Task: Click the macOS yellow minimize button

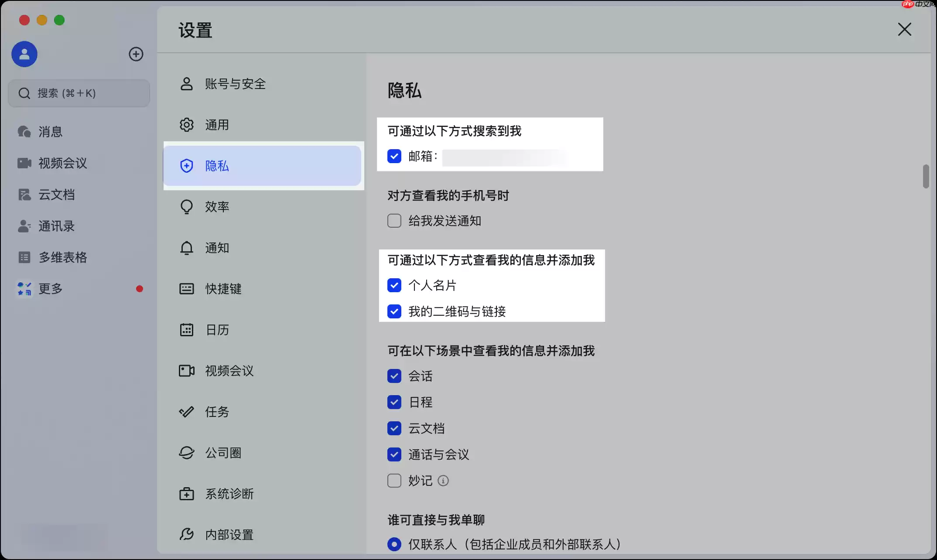Action: pyautogui.click(x=42, y=20)
